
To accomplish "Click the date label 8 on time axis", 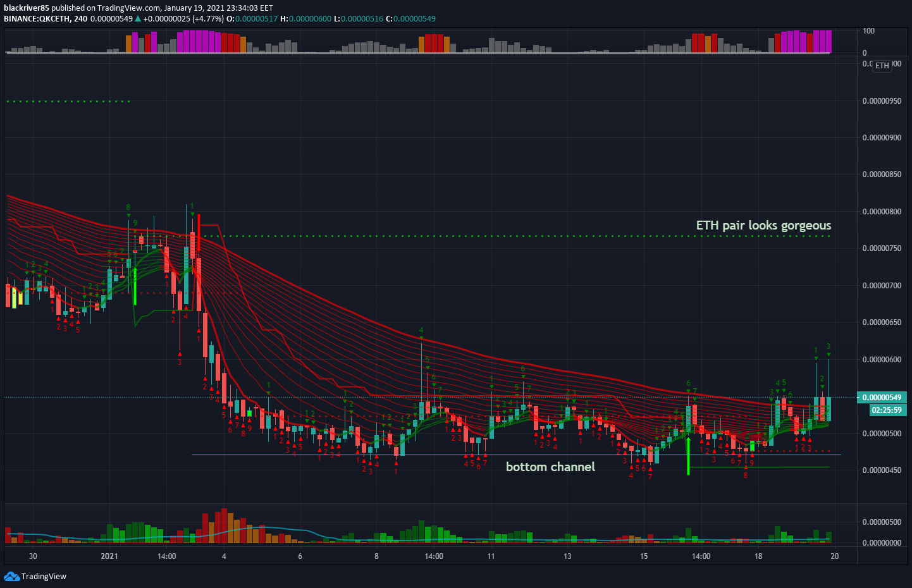I will pyautogui.click(x=376, y=556).
